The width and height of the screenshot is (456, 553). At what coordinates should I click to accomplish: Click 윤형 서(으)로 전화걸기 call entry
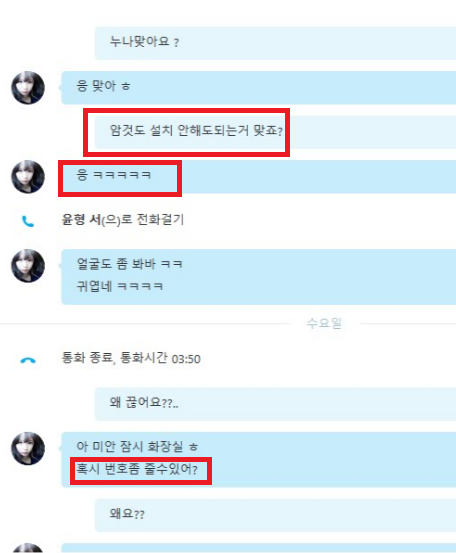[x=123, y=220]
